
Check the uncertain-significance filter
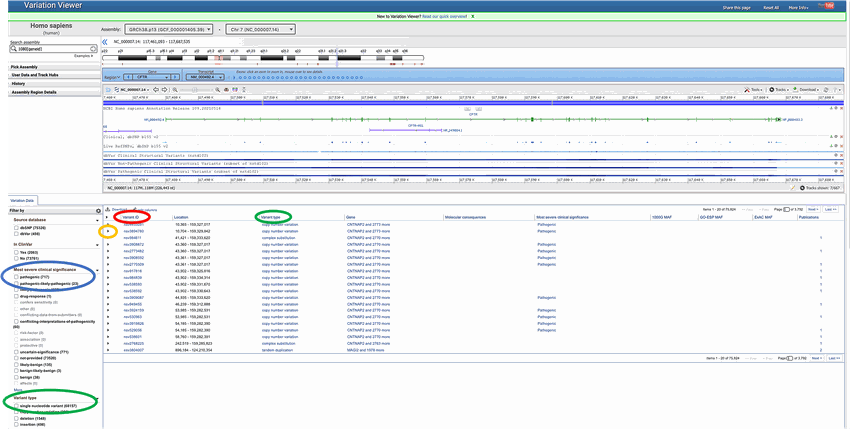[x=16, y=352]
